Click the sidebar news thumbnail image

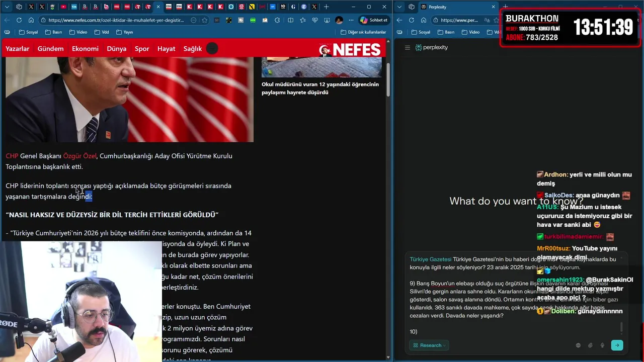321,67
